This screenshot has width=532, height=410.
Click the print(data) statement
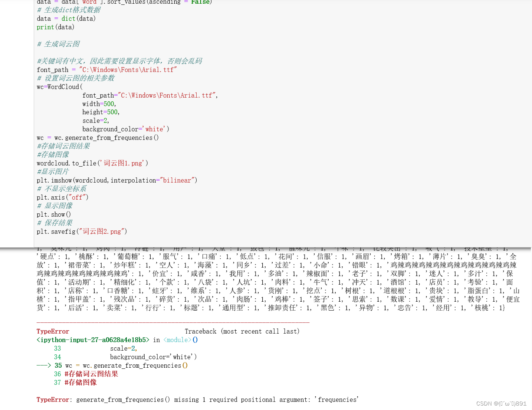pos(55,27)
